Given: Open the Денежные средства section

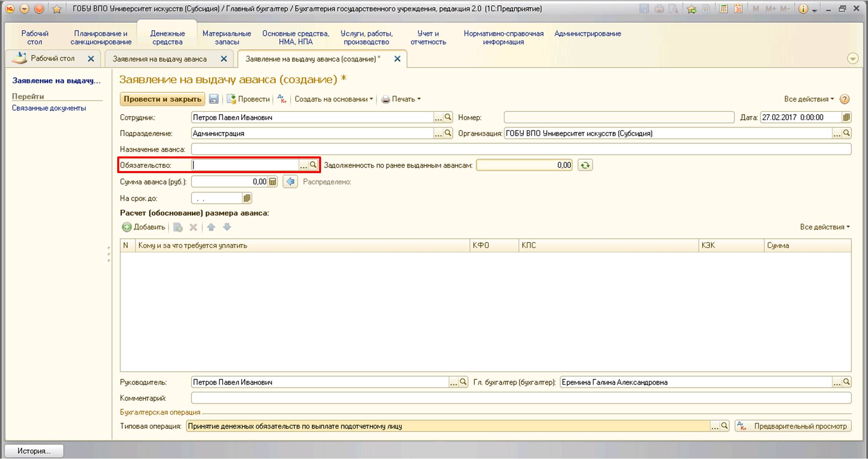Looking at the screenshot, I should tap(167, 37).
